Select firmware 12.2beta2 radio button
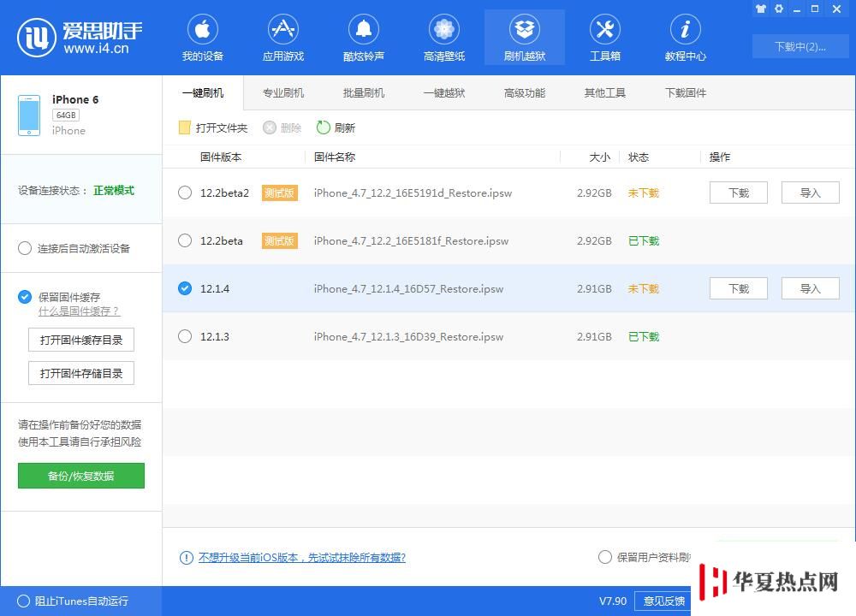Screen dimensions: 856x616 coord(185,192)
